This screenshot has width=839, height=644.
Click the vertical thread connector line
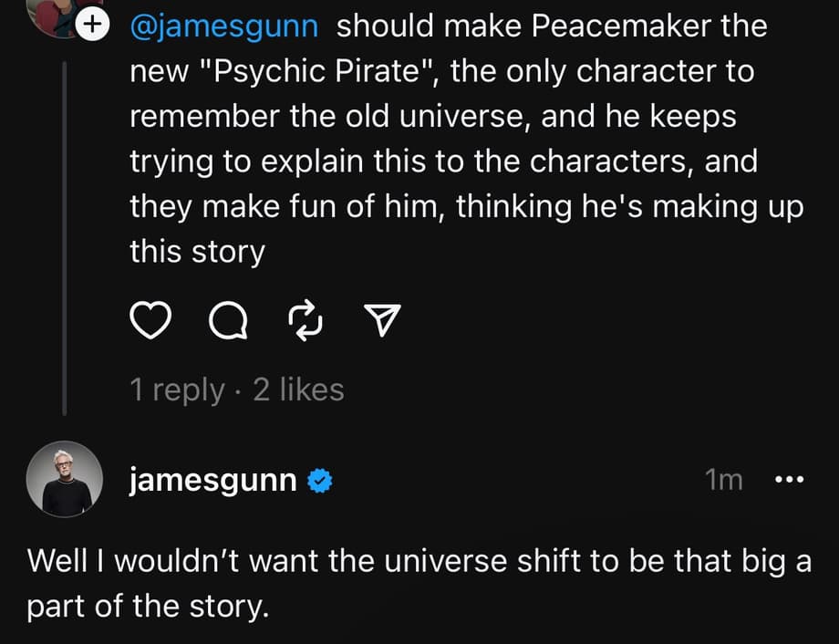[65, 237]
